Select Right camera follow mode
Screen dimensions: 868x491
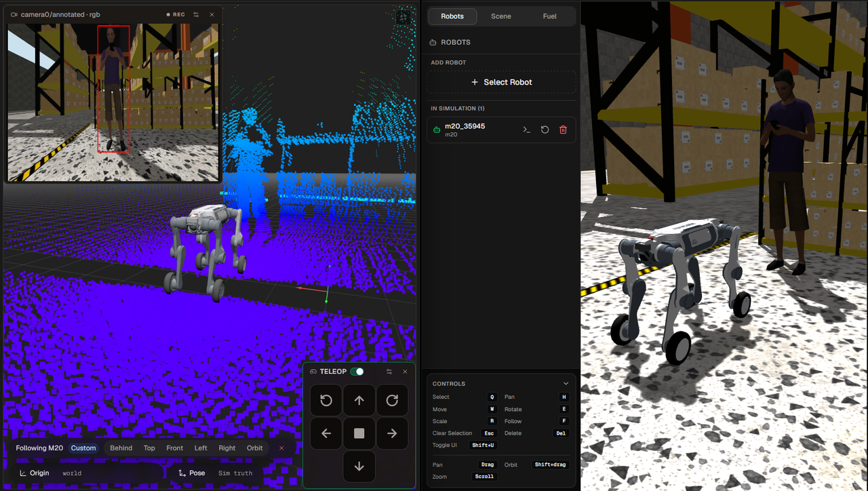[x=227, y=448]
